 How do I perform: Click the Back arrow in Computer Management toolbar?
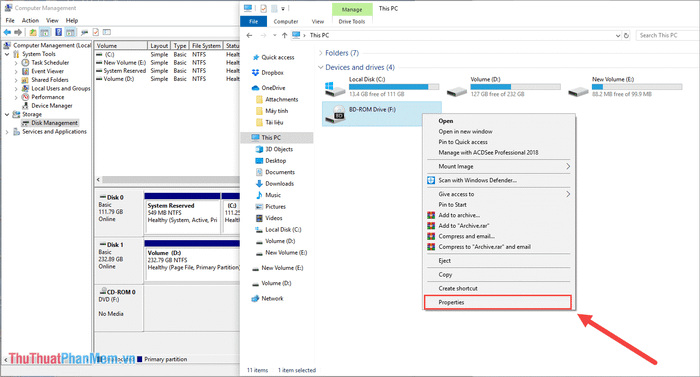coord(7,32)
